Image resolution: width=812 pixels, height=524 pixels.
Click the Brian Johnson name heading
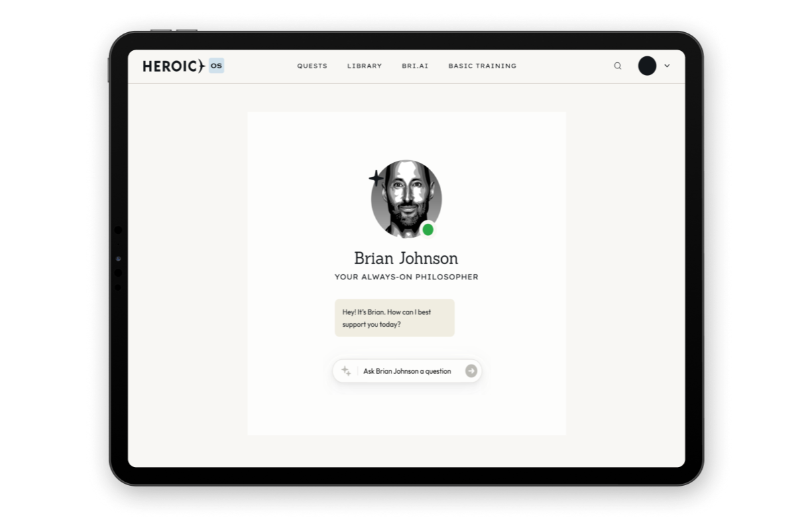(x=406, y=258)
